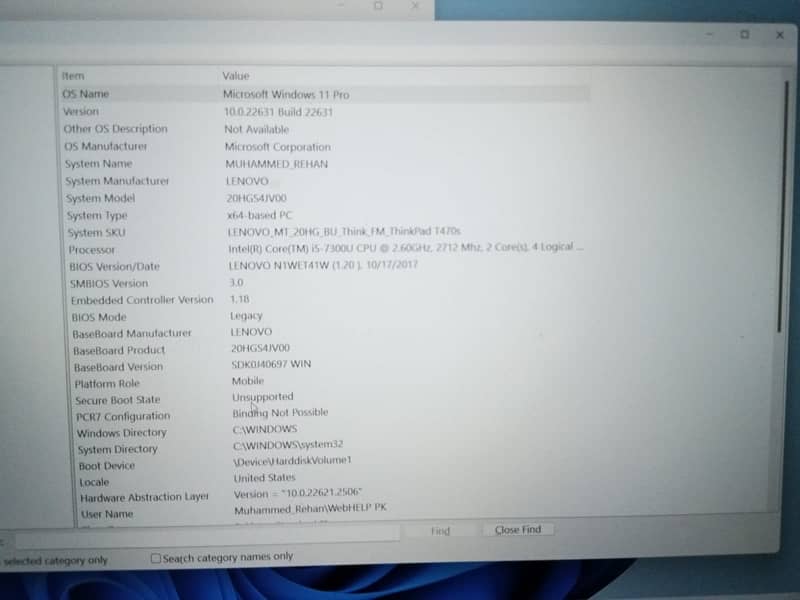The image size is (800, 600).
Task: Click the value Microsoft Corporation
Action: (278, 147)
